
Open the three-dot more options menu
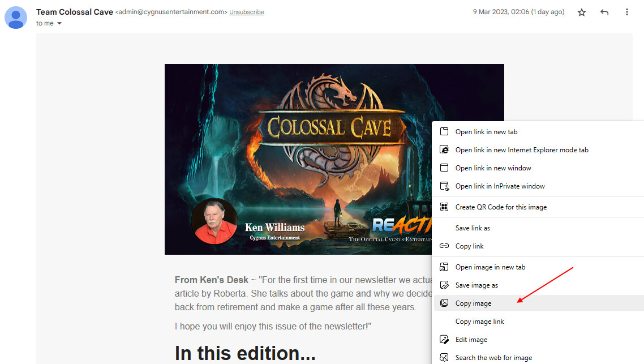[627, 12]
